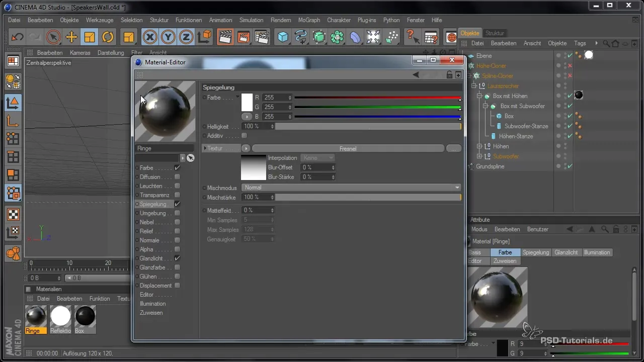
Task: Select the Scale tool icon
Action: [90, 37]
